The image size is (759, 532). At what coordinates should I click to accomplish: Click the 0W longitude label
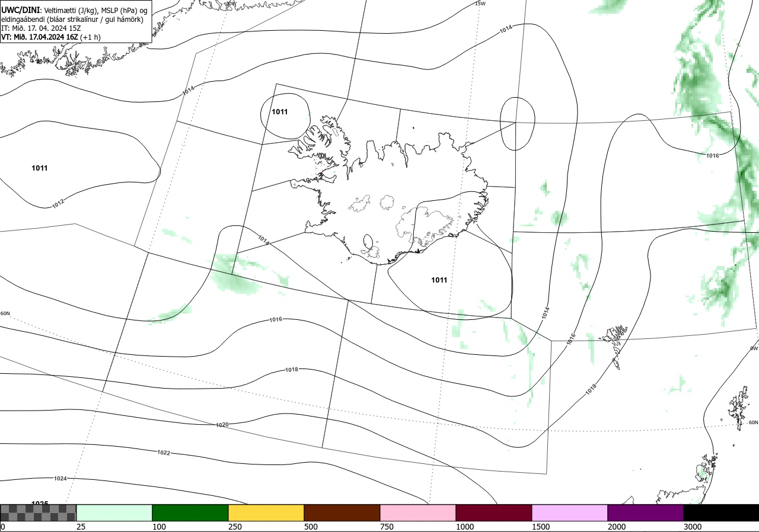(754, 348)
